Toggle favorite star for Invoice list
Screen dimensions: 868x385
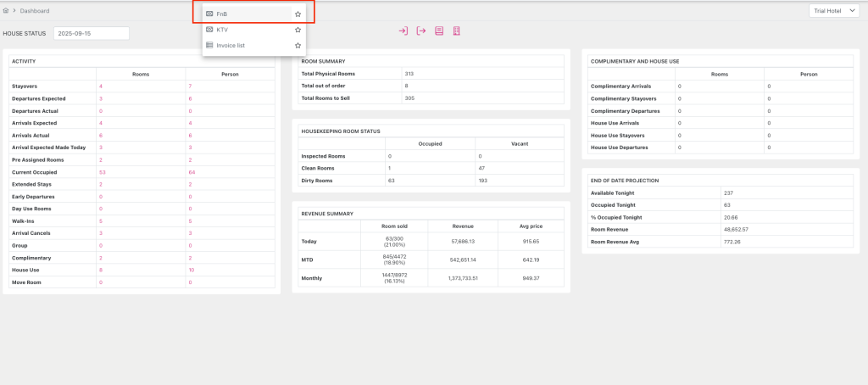298,45
